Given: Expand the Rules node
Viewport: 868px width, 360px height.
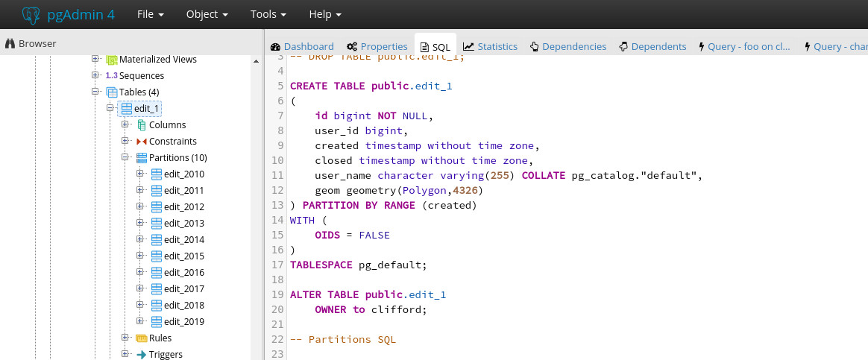Looking at the screenshot, I should [125, 338].
